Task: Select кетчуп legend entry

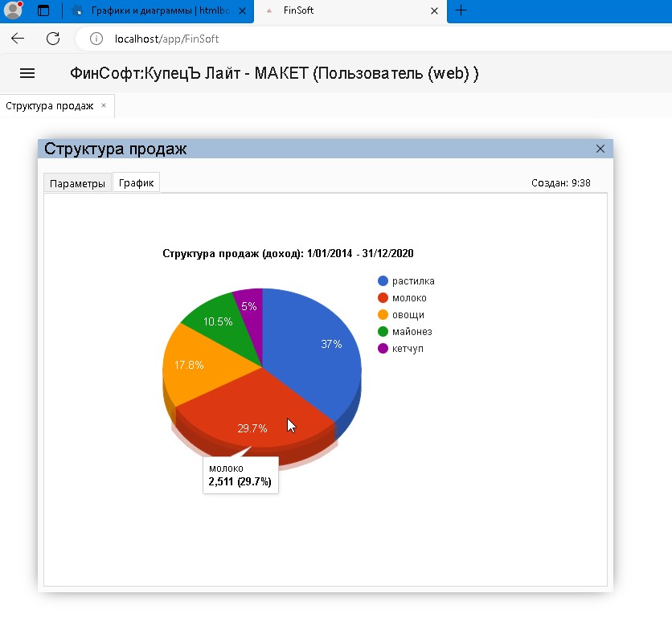Action: point(408,349)
